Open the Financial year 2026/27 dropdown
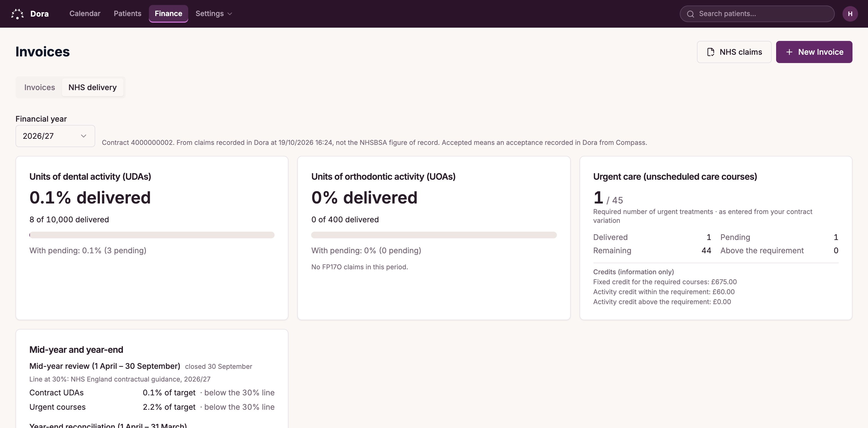The image size is (868, 428). click(55, 136)
